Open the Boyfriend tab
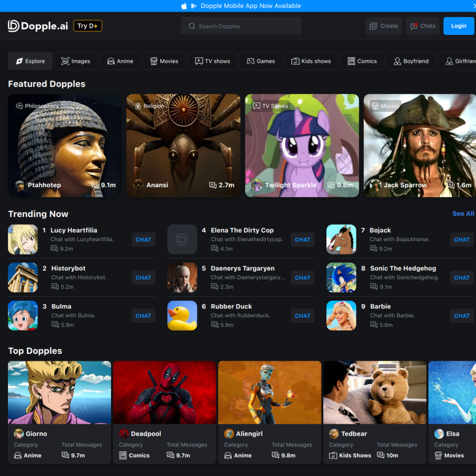476x476 pixels. [x=411, y=61]
